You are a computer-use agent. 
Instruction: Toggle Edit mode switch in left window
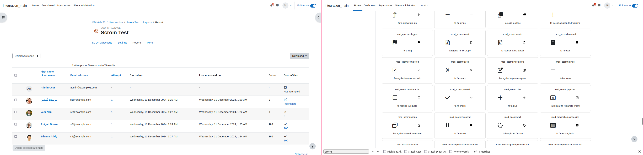313,6
